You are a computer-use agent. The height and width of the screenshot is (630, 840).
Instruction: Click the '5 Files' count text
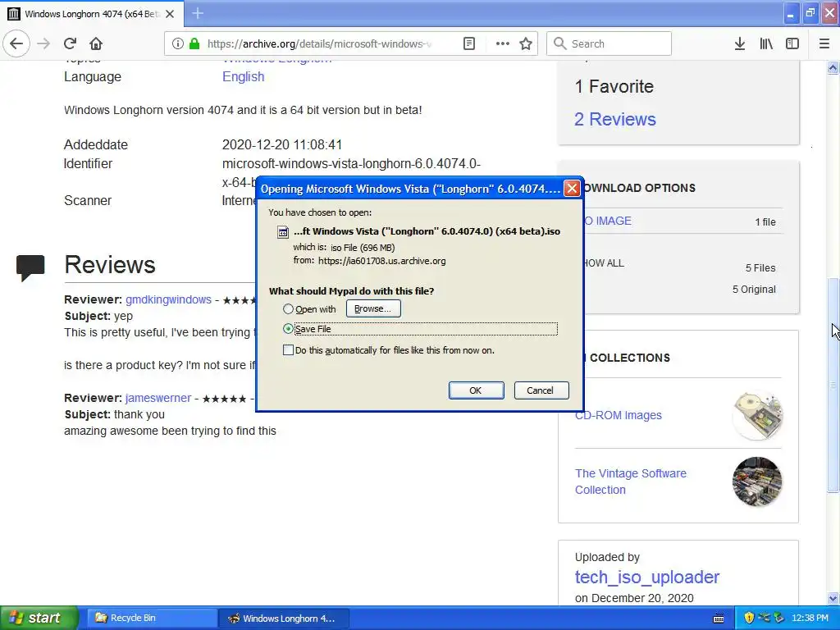tap(760, 268)
